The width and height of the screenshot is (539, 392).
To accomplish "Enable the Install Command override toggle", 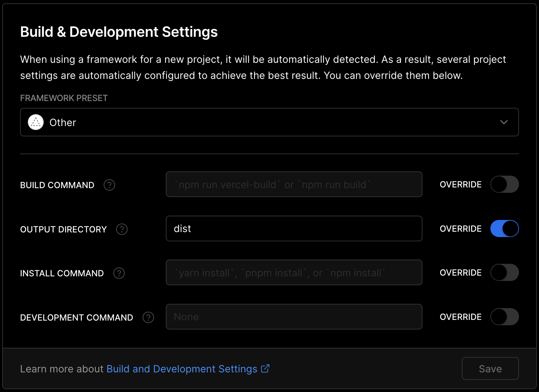I will coord(504,272).
